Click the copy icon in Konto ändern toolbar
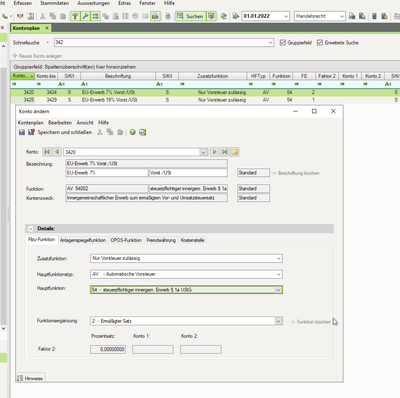Viewport: 400px width, 398px height. (x=110, y=132)
